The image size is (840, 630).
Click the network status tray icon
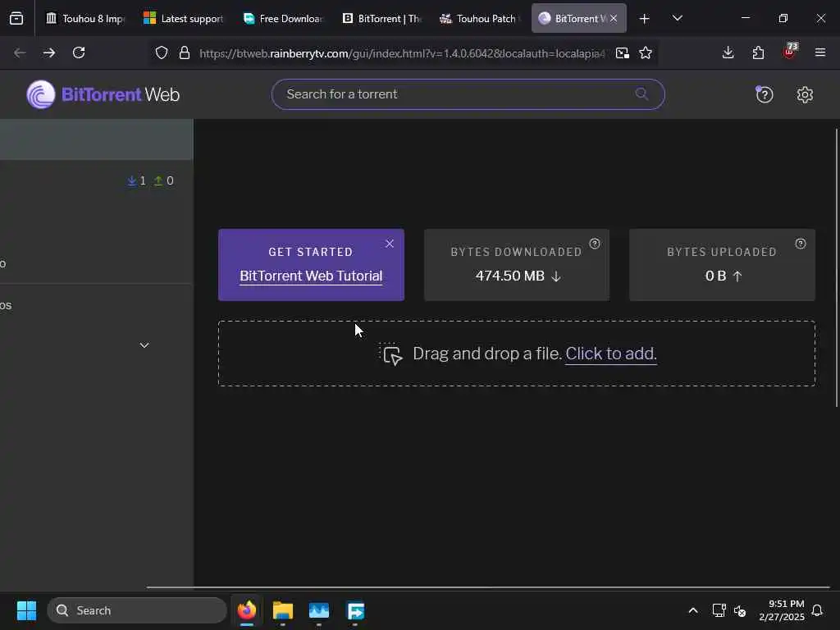pyautogui.click(x=719, y=610)
